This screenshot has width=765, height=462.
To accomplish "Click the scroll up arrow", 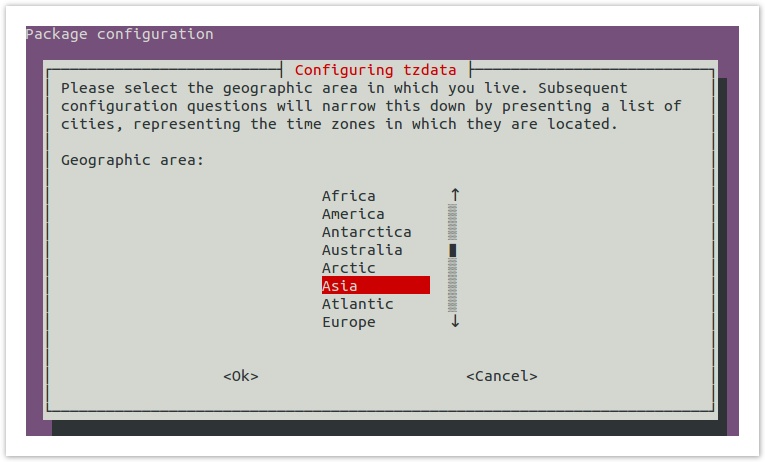I will 454,195.
